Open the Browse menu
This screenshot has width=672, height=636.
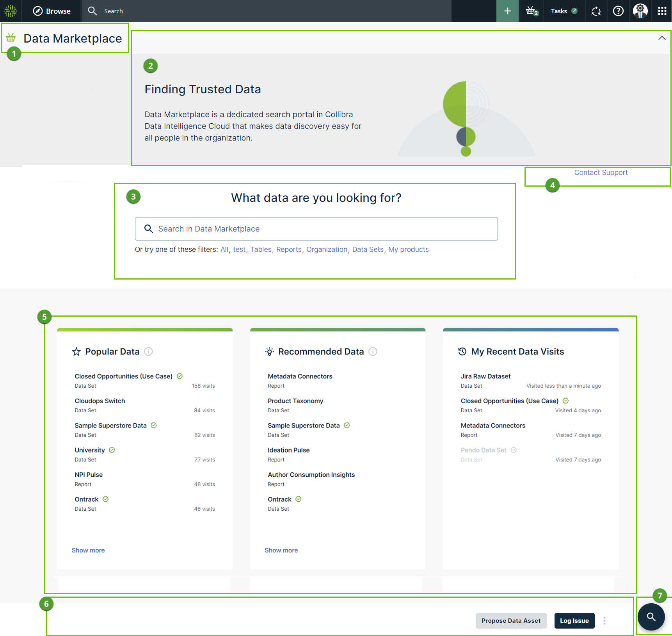52,11
